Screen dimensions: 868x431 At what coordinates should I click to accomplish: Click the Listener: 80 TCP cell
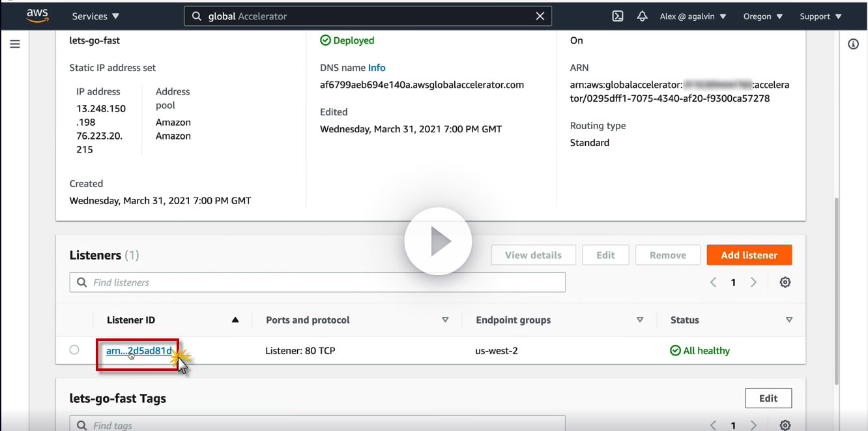(300, 351)
